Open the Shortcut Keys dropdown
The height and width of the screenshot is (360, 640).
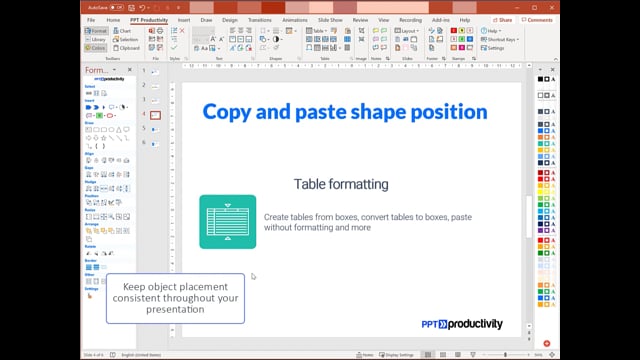pyautogui.click(x=500, y=40)
